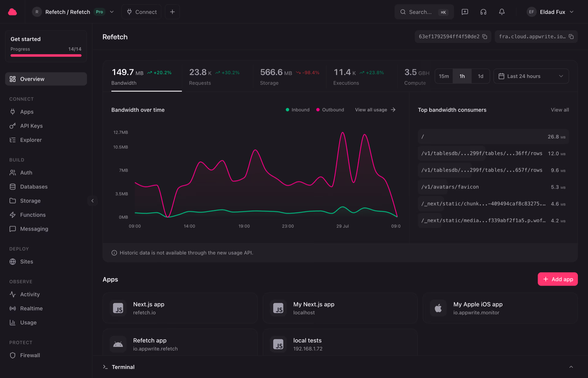Click the plus button beside Connect
This screenshot has width=588, height=378.
coord(172,12)
